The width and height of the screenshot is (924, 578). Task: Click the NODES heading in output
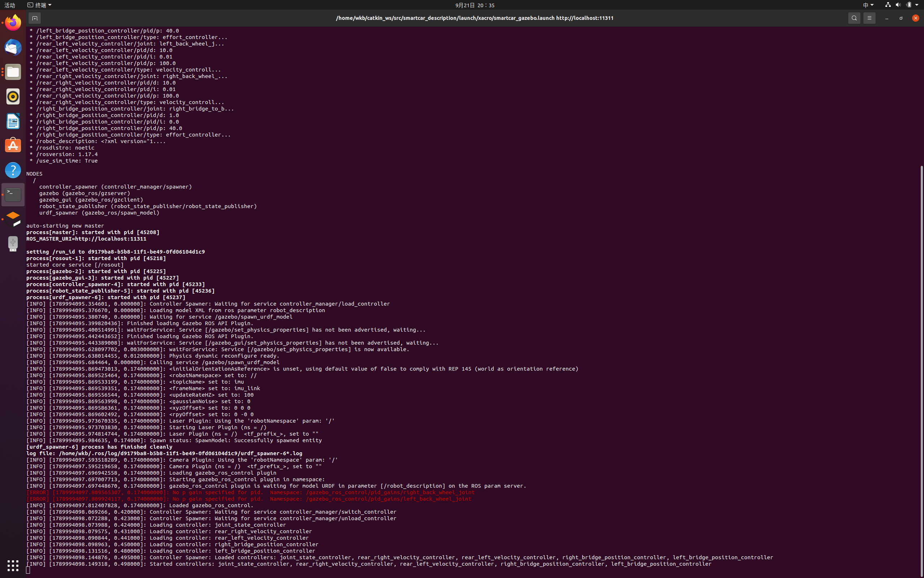point(34,173)
